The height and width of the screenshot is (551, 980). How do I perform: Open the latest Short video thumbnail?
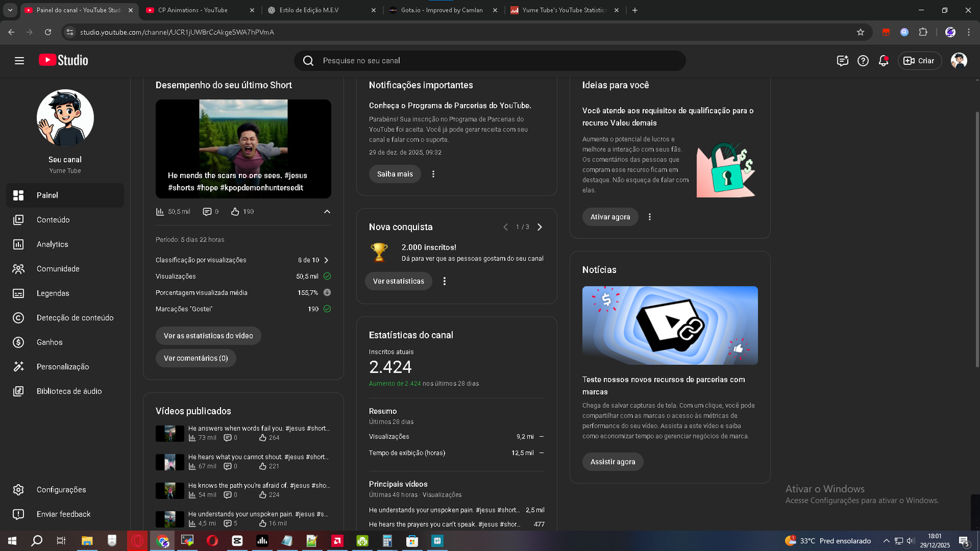click(243, 149)
